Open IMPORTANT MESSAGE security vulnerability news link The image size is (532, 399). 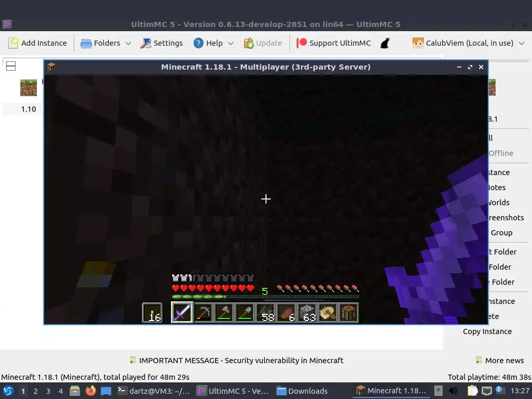pos(236,361)
